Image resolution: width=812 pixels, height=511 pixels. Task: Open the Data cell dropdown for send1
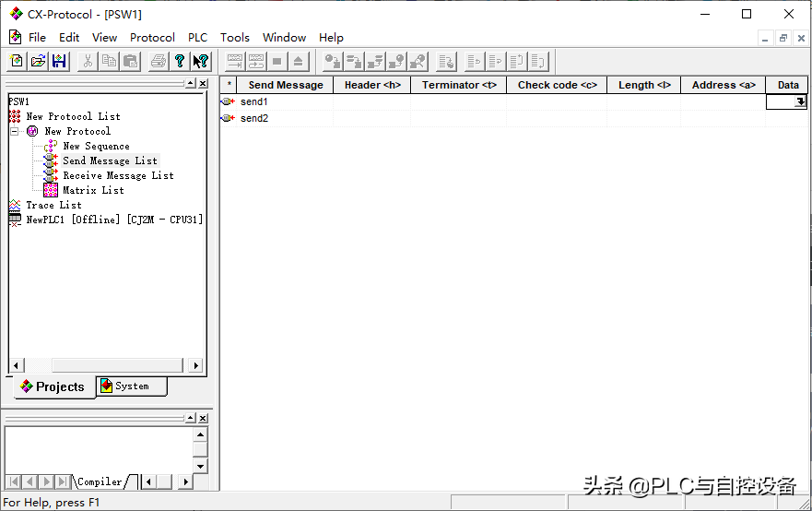tap(800, 102)
